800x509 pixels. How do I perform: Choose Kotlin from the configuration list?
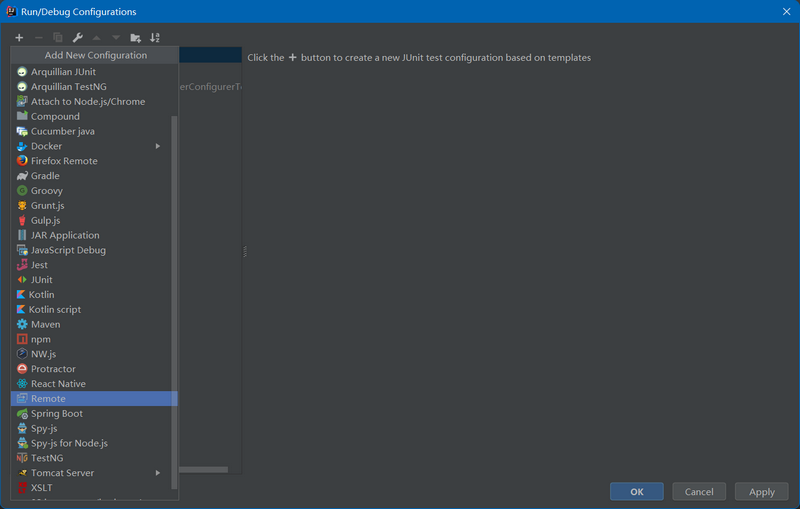click(94, 294)
